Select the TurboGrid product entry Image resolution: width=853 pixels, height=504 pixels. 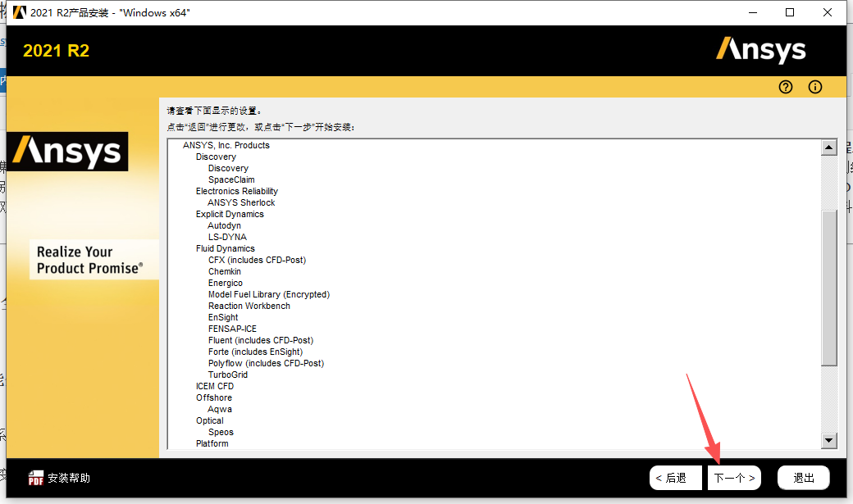(229, 375)
